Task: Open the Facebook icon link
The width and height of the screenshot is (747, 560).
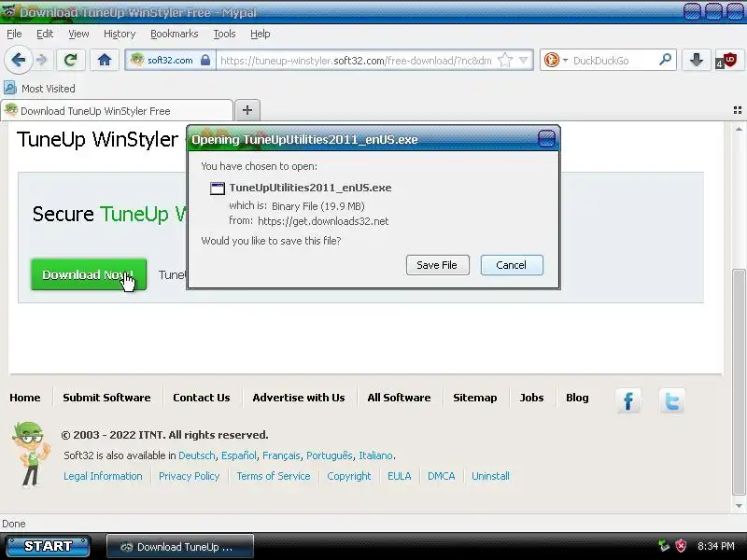Action: [x=627, y=400]
